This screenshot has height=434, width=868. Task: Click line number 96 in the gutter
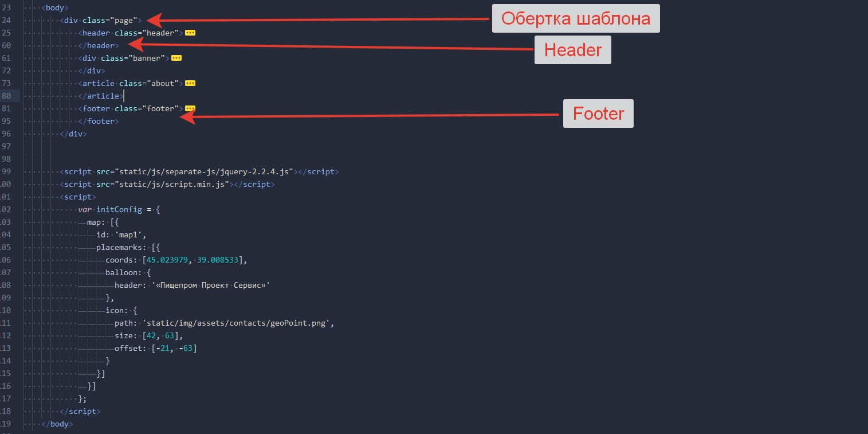6,134
